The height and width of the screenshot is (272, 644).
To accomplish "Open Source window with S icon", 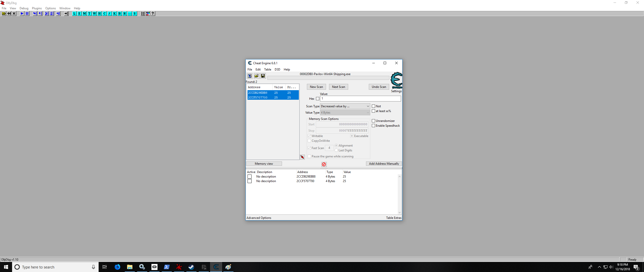I will (x=135, y=14).
